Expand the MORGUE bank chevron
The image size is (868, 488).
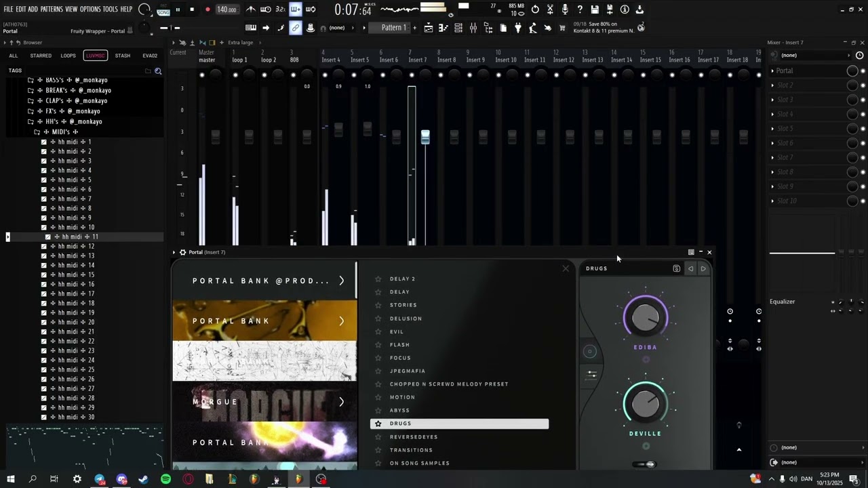click(341, 402)
